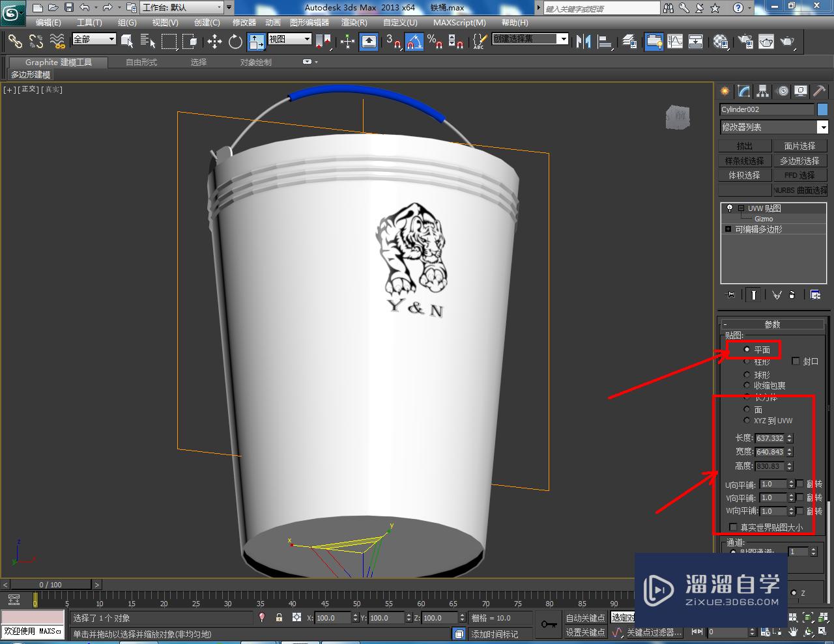The height and width of the screenshot is (644, 834).
Task: Click the Render Production teapot icon
Action: pyautogui.click(x=788, y=41)
